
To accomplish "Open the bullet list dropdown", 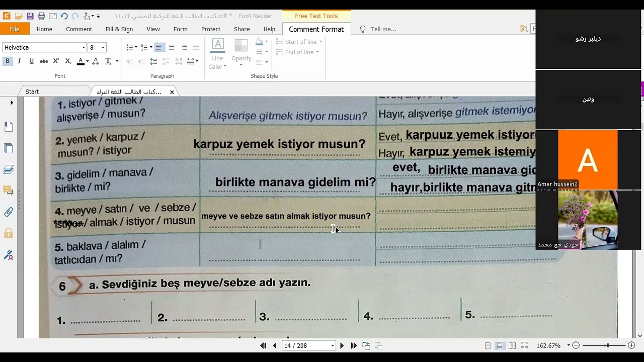I will 135,47.
